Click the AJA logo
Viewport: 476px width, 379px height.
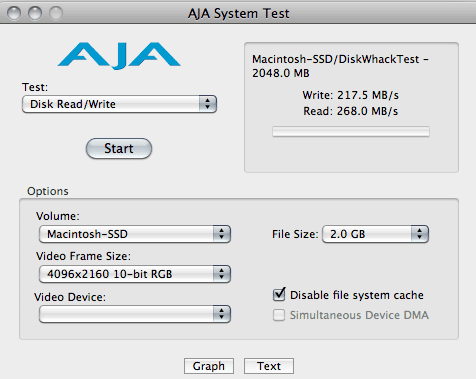119,55
